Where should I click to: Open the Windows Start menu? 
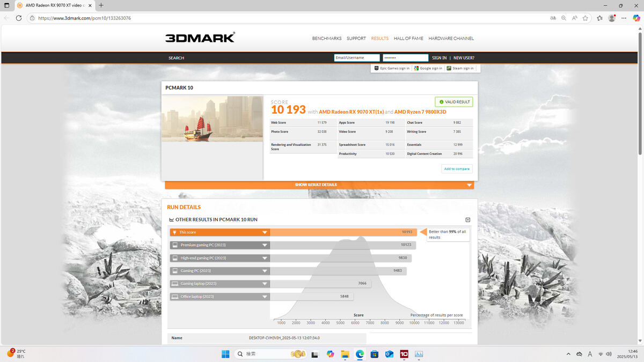pos(225,354)
